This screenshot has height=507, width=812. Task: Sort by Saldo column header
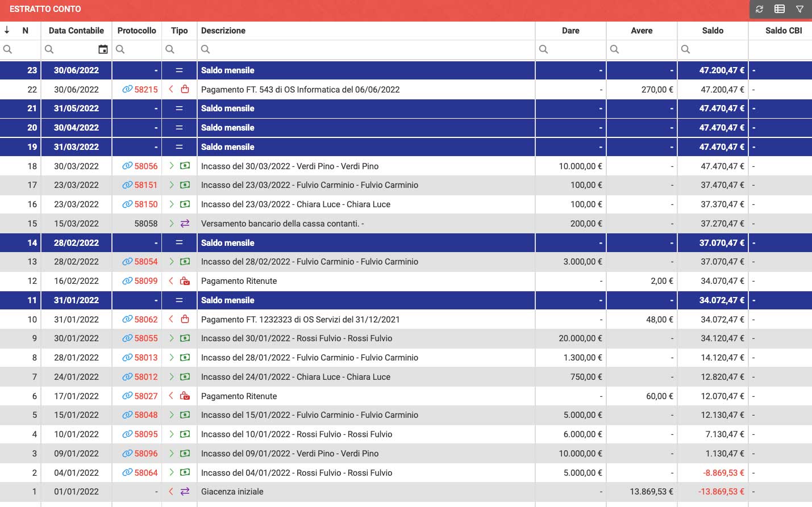pyautogui.click(x=713, y=31)
